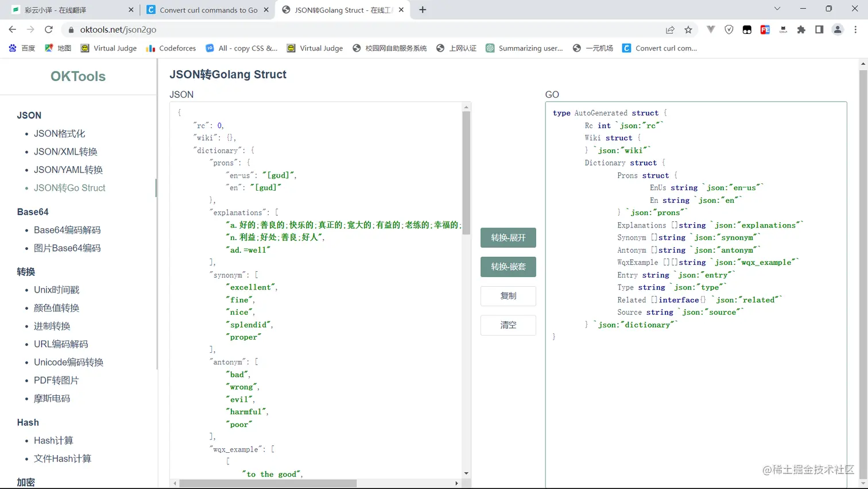868x489 pixels.
Task: Go back using the browser back arrow
Action: pyautogui.click(x=13, y=29)
